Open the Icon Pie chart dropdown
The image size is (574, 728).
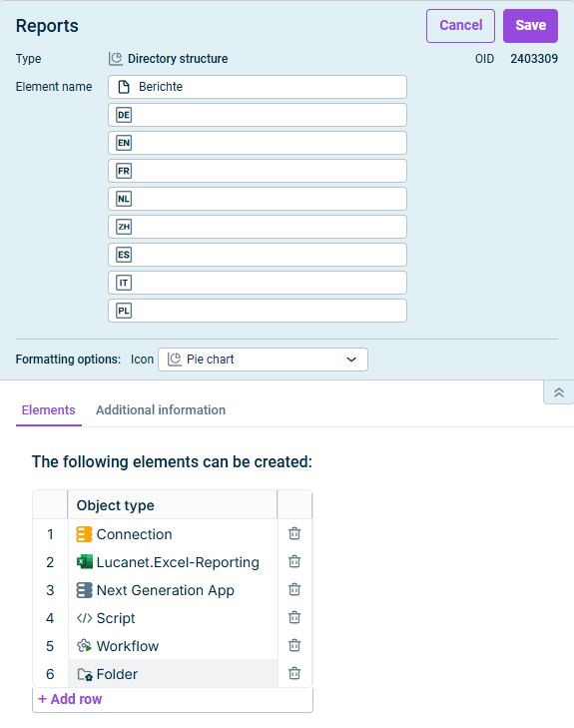pos(263,360)
